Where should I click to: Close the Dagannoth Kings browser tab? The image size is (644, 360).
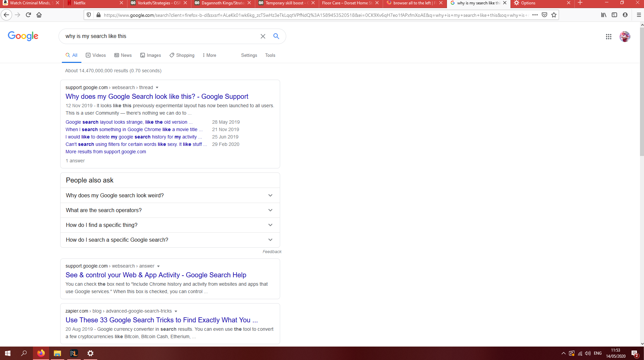click(249, 3)
